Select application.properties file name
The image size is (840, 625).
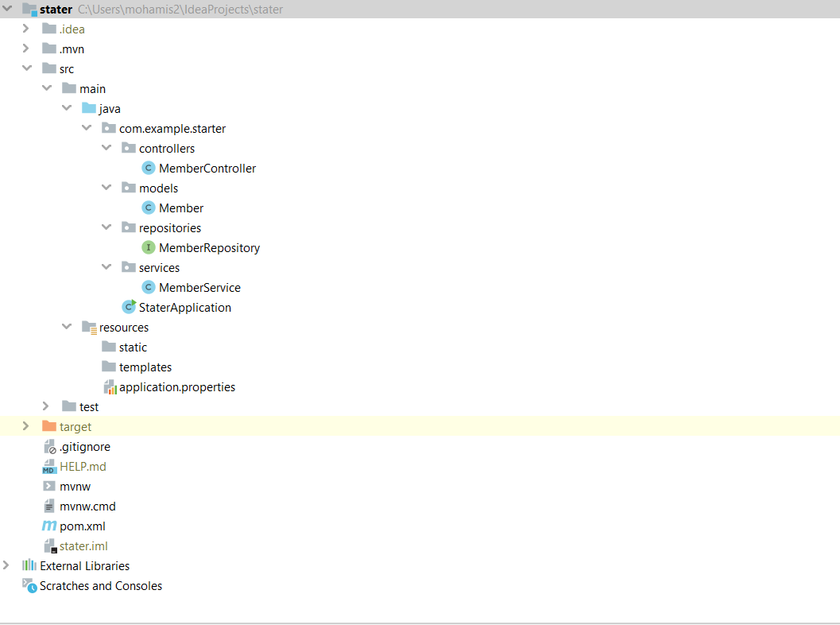coord(176,387)
